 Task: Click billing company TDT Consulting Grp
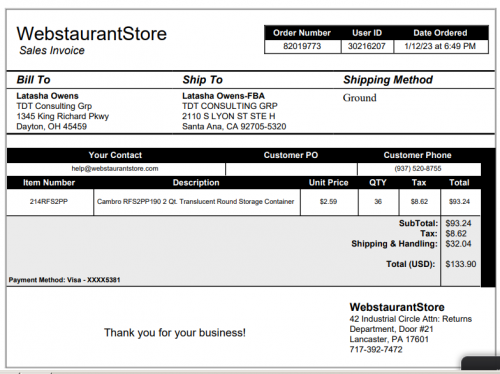pyautogui.click(x=54, y=106)
